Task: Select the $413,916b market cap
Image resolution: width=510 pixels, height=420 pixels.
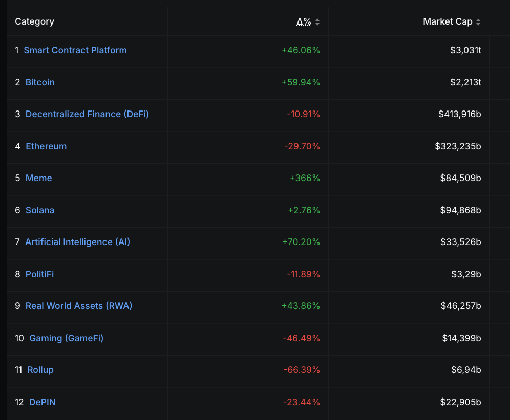Action: [x=460, y=114]
